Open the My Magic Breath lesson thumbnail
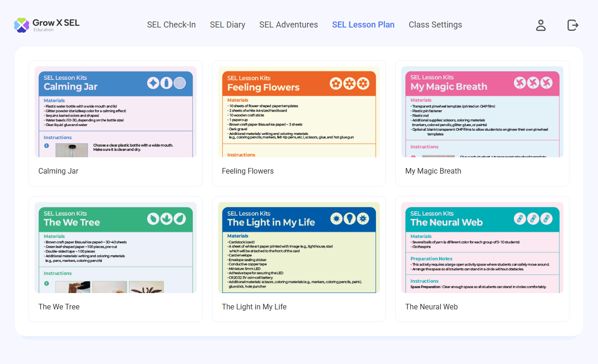This screenshot has height=364, width=598. [x=482, y=112]
